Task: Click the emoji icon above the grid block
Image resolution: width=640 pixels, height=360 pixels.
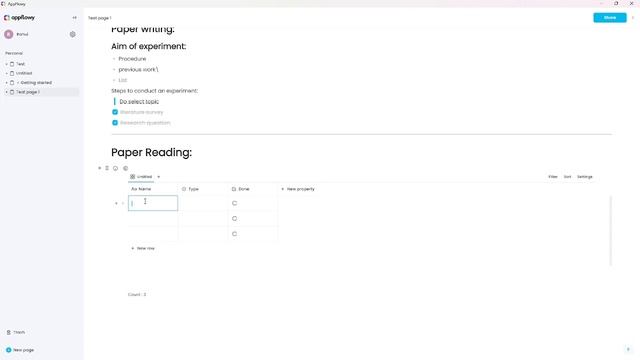Action: pos(116,168)
